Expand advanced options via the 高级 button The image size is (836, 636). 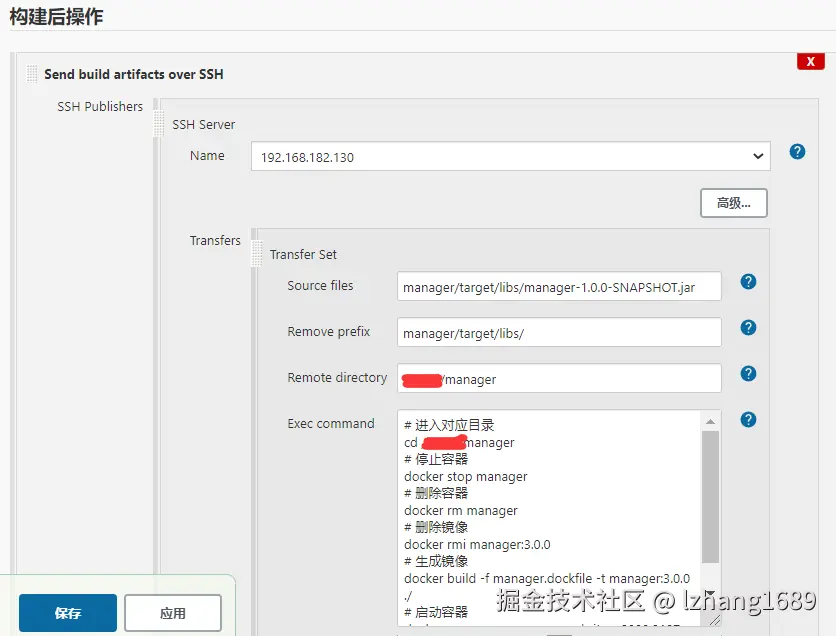coord(733,203)
